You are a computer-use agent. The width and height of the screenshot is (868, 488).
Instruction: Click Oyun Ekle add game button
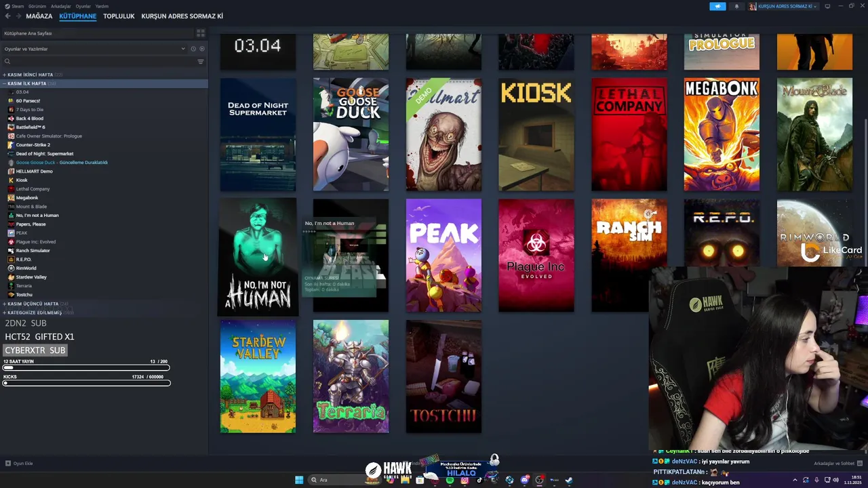point(19,464)
